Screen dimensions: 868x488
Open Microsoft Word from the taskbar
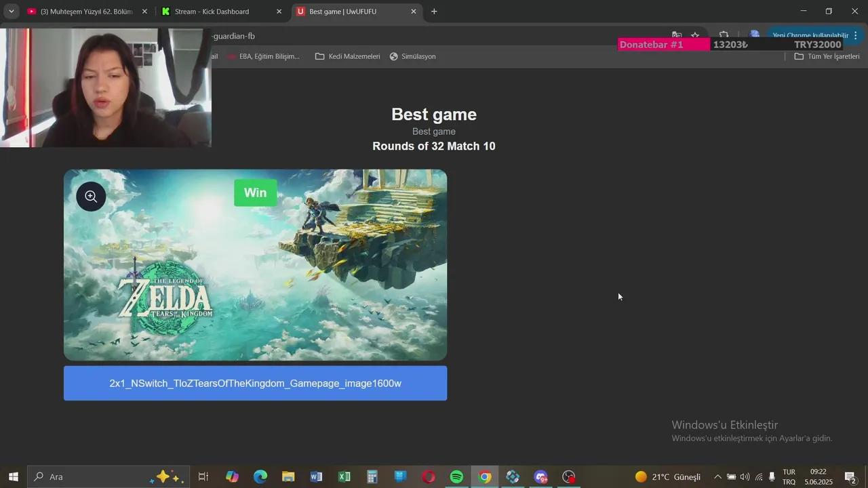click(x=316, y=477)
